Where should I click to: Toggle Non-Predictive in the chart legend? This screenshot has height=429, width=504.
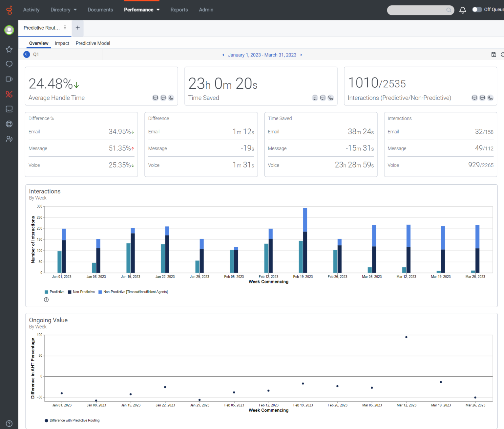click(81, 292)
